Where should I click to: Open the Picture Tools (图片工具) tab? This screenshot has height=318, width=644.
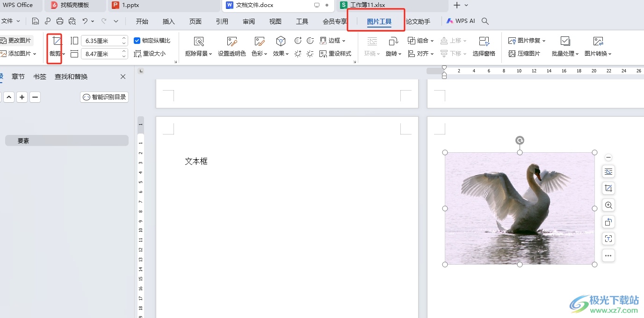click(379, 21)
